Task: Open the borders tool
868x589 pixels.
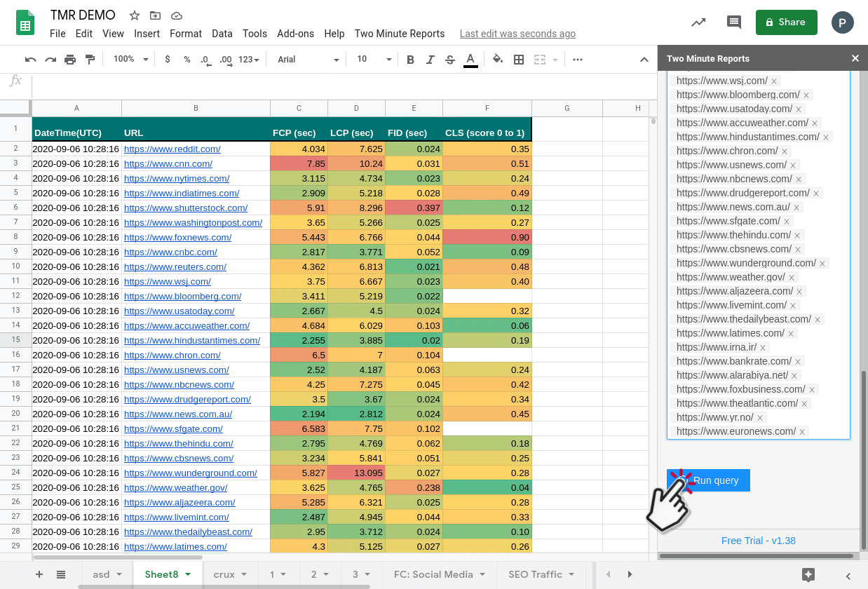Action: click(519, 60)
